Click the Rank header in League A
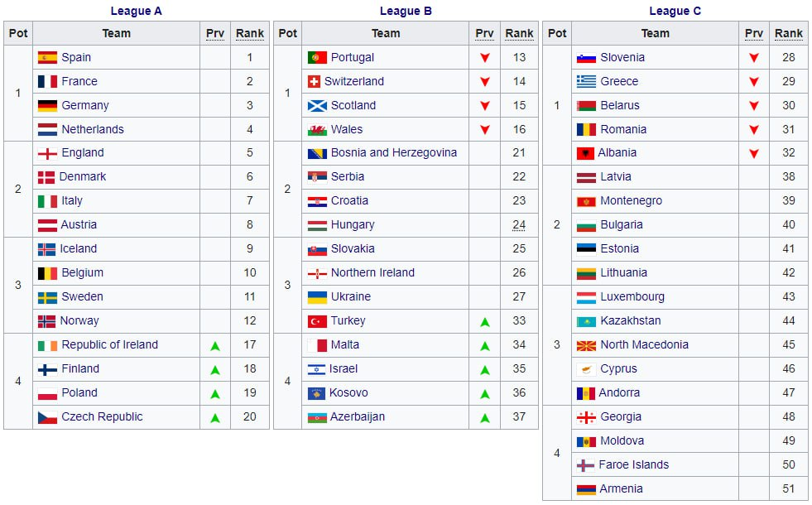 click(250, 33)
